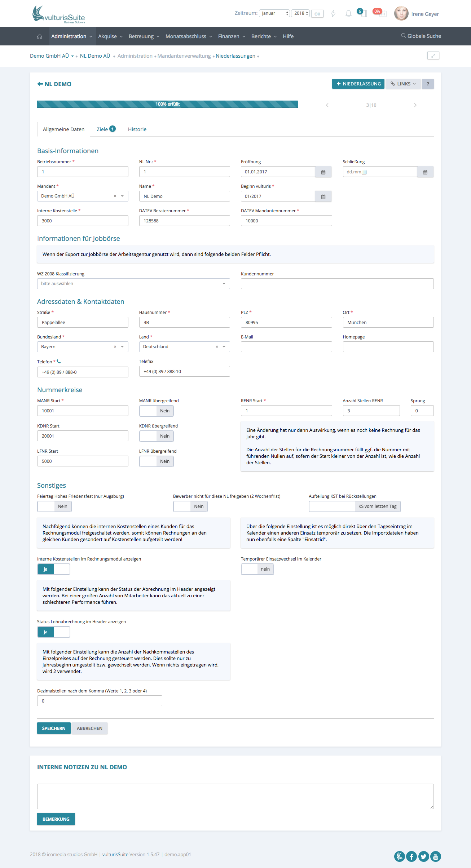Click the 100% erfüllt progress bar
The height and width of the screenshot is (868, 471).
tap(167, 104)
